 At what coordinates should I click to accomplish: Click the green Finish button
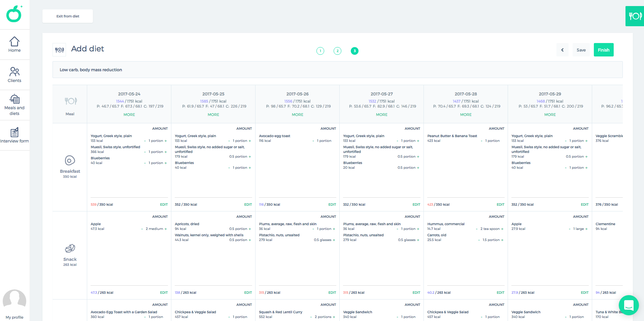[x=604, y=50]
